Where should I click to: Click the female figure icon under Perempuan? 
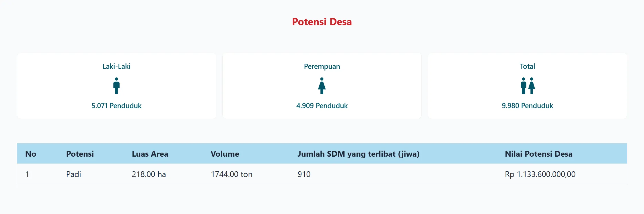(x=322, y=86)
